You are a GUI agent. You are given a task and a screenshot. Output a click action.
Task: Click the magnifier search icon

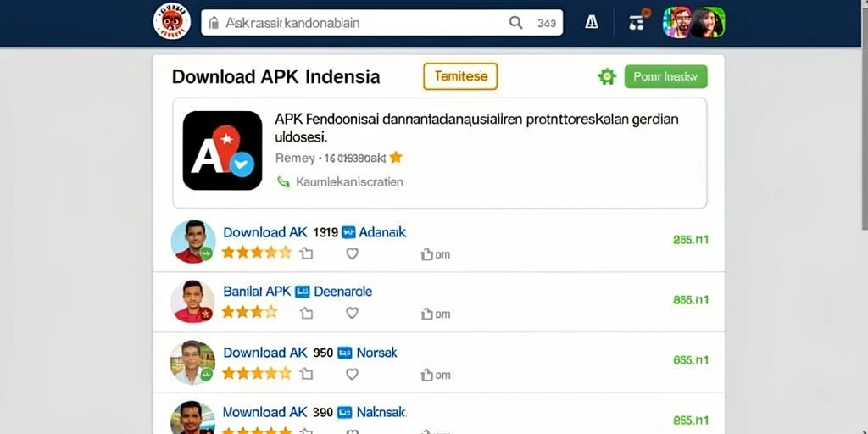tap(515, 23)
